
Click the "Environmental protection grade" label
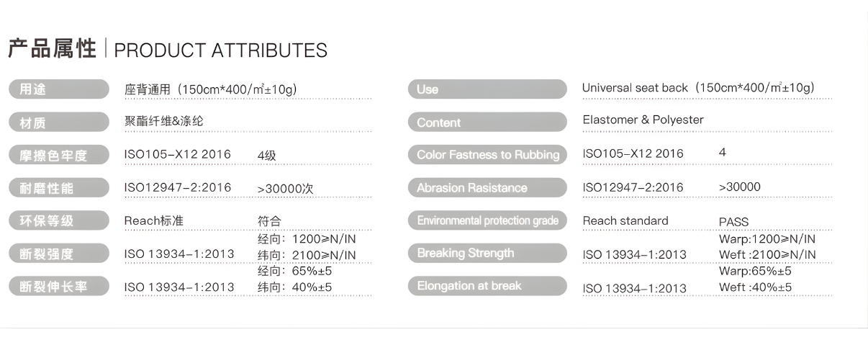click(487, 220)
